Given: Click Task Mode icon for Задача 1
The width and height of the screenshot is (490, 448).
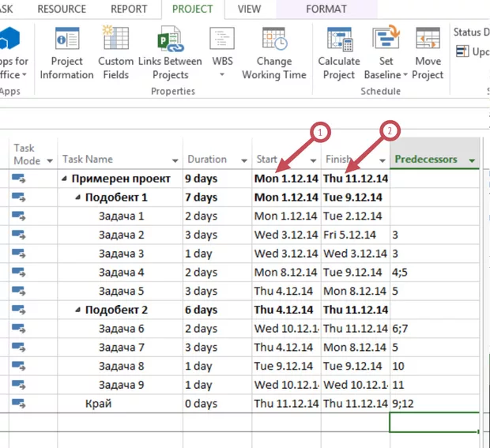Looking at the screenshot, I should [20, 216].
